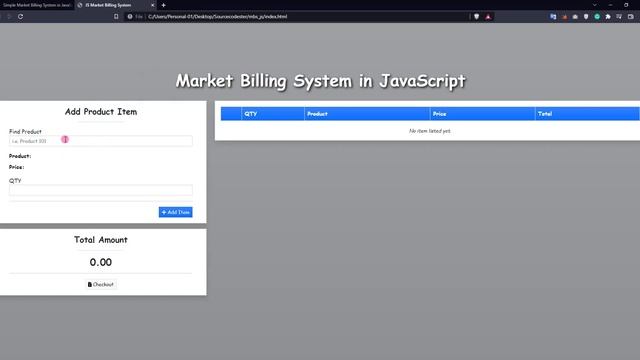640x360 pixels.
Task: Click the Price: label text
Action: 17,167
